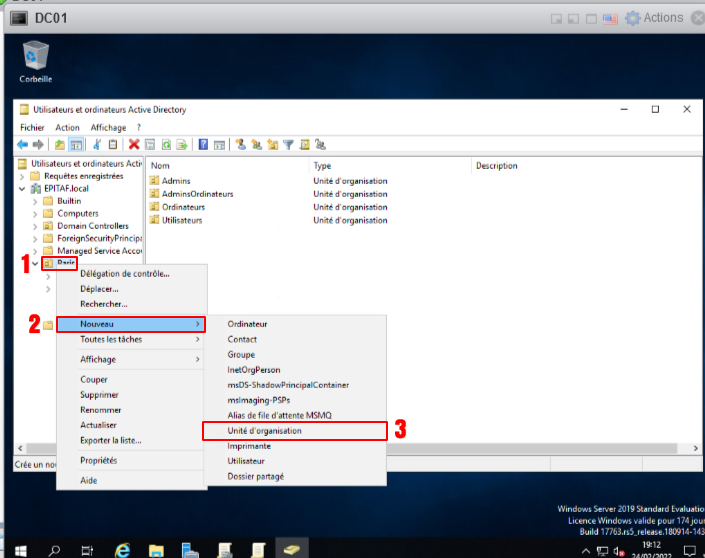The width and height of the screenshot is (705, 558).
Task: Click Propriétés in the context menu
Action: coord(99,460)
